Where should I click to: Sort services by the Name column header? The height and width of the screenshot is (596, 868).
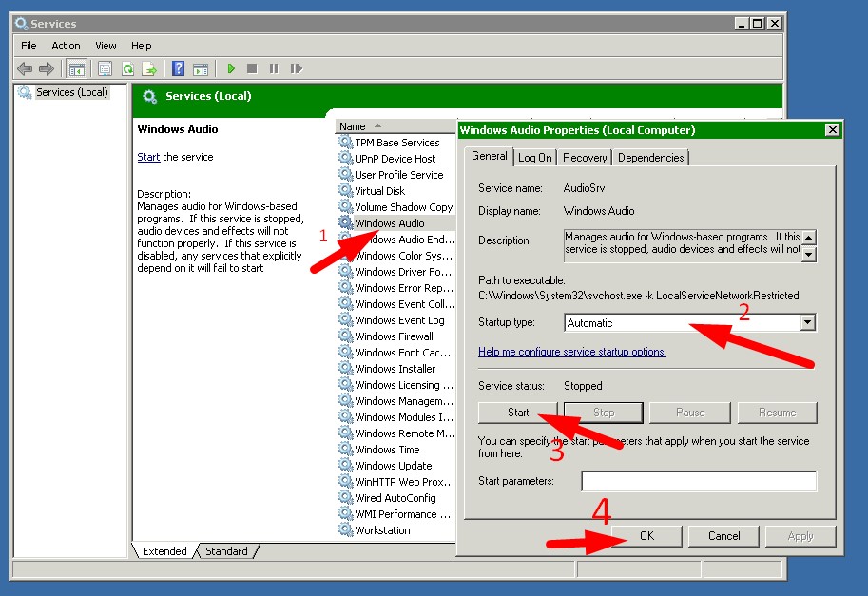pos(395,126)
